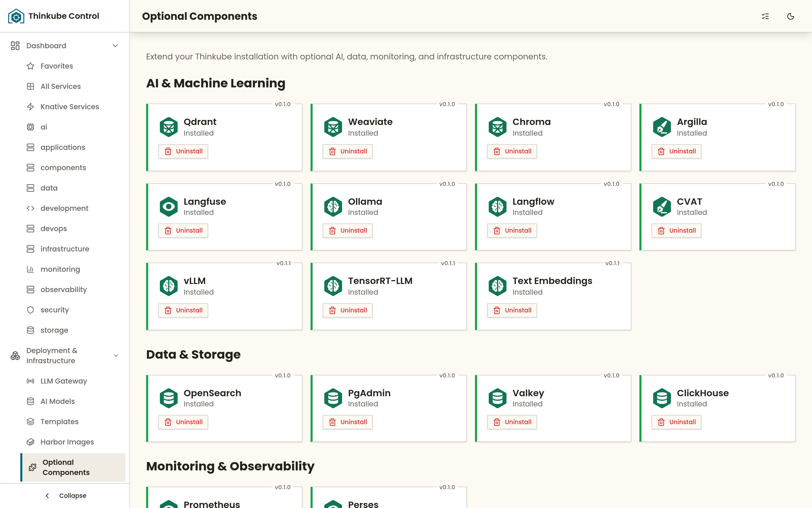Open the devops category
This screenshot has width=812, height=508.
click(x=73, y=228)
